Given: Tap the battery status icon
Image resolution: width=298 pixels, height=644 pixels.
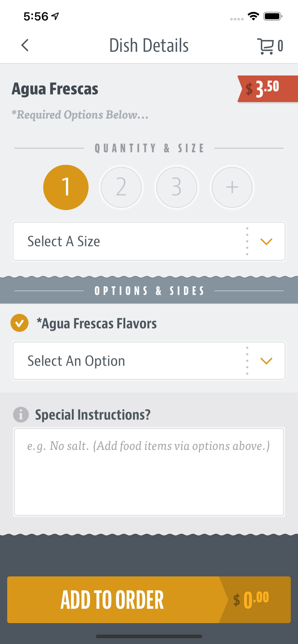Looking at the screenshot, I should click(273, 16).
